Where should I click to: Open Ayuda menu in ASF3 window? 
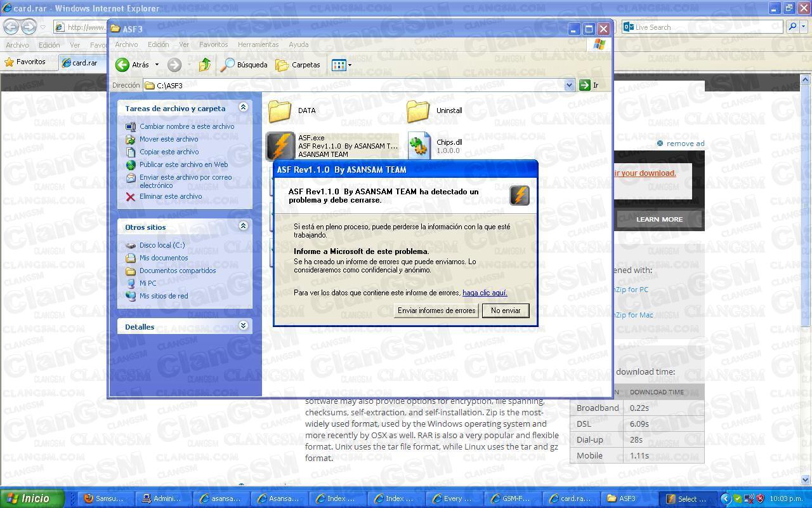tap(299, 44)
